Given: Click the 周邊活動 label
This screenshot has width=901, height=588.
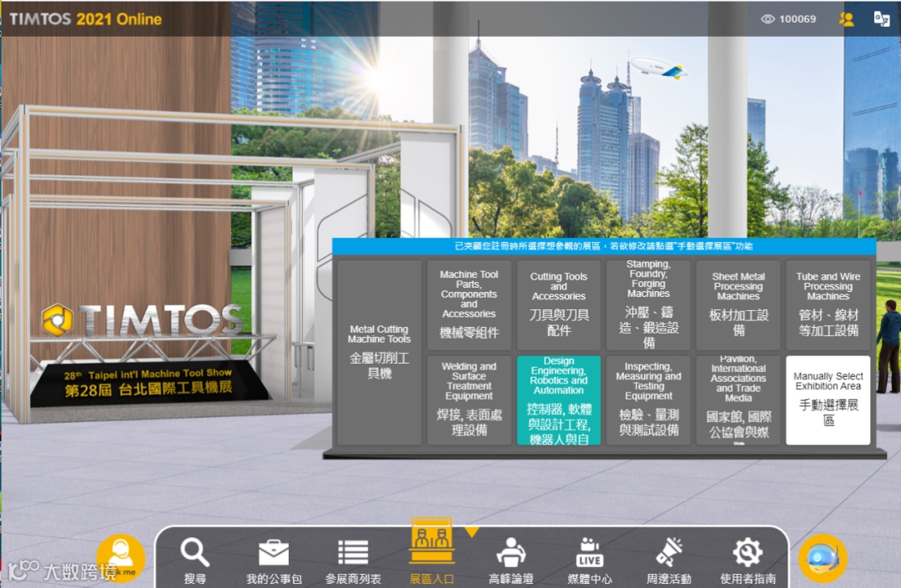Looking at the screenshot, I should (669, 579).
